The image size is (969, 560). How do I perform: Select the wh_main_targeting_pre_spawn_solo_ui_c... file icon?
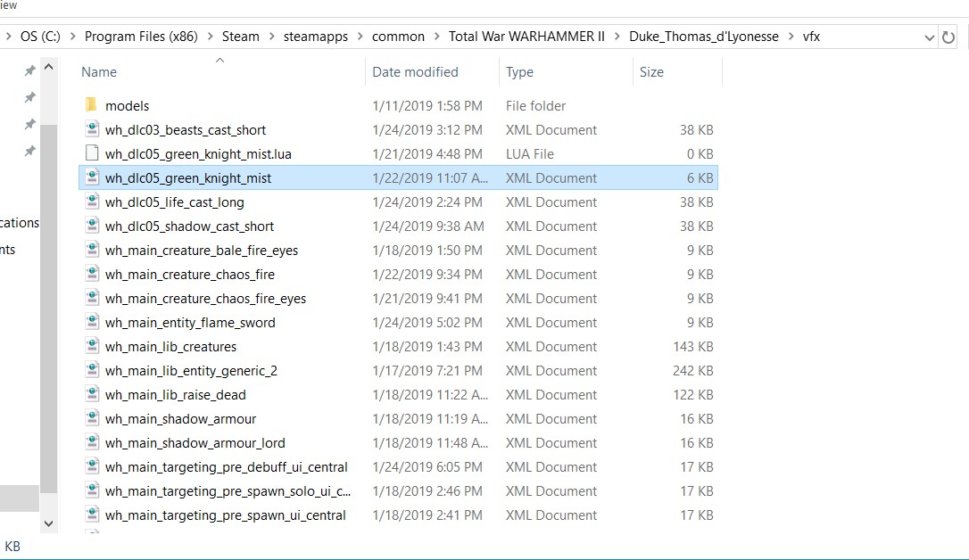[x=92, y=490]
